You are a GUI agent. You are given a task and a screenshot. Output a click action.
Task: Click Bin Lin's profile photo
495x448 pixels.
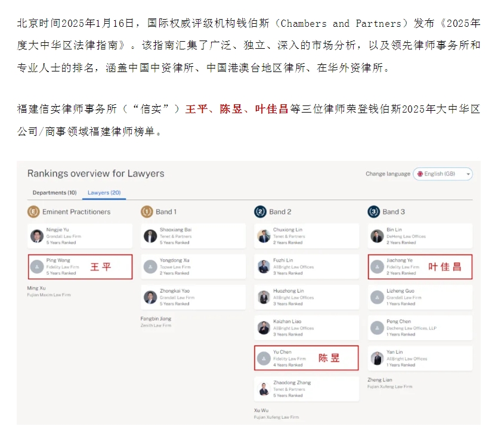[x=377, y=236]
